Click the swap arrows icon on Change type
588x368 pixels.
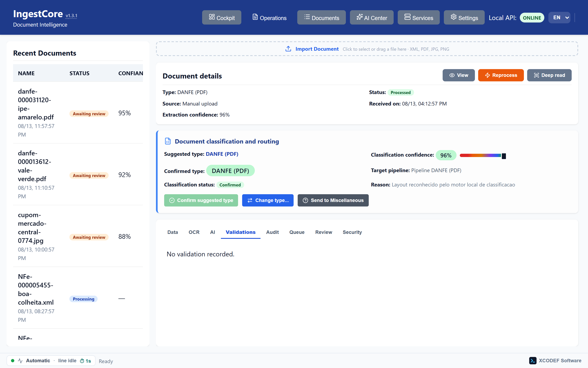coord(250,200)
